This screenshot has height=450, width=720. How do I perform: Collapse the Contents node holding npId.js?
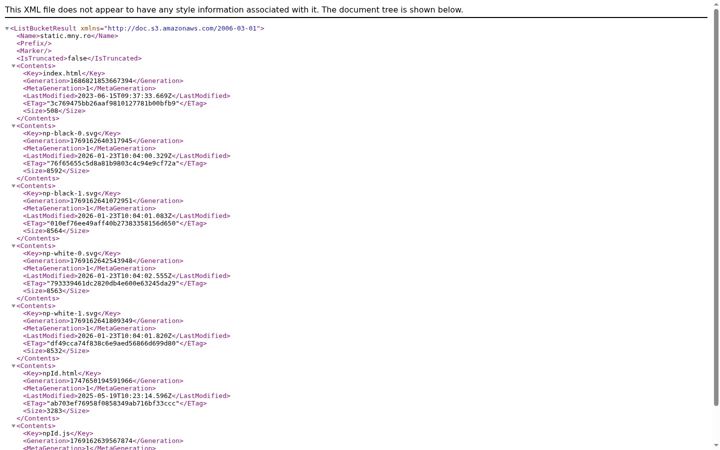[13, 426]
